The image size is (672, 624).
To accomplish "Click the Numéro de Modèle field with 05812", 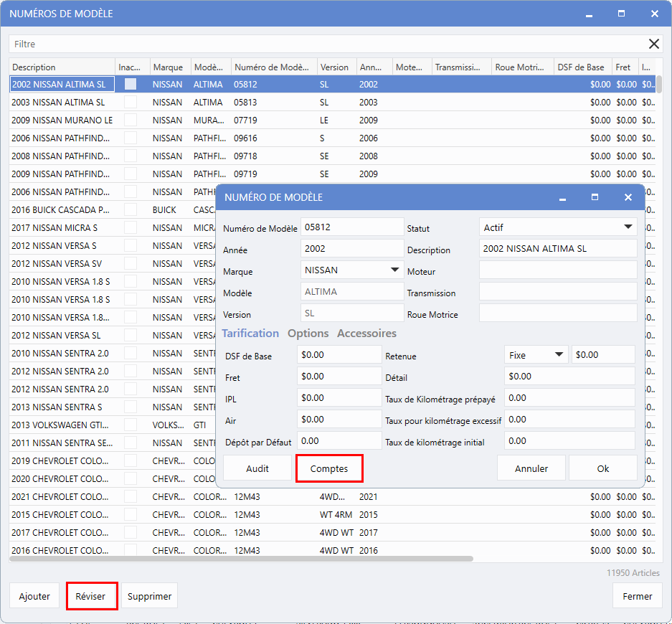I will point(352,227).
